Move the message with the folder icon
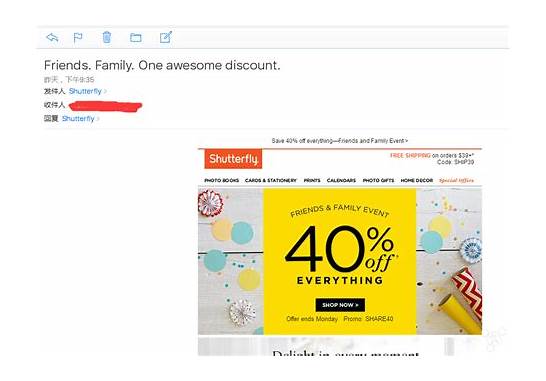 tap(136, 38)
